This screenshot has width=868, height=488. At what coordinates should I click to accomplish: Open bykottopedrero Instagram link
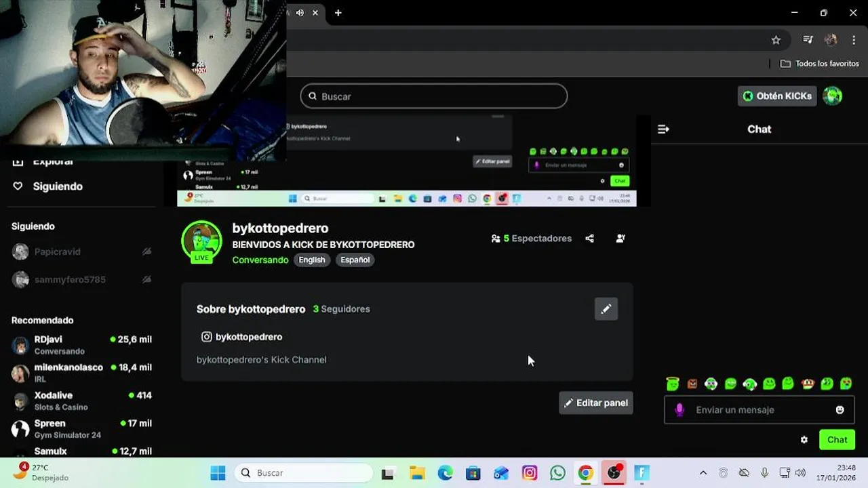pyautogui.click(x=241, y=337)
